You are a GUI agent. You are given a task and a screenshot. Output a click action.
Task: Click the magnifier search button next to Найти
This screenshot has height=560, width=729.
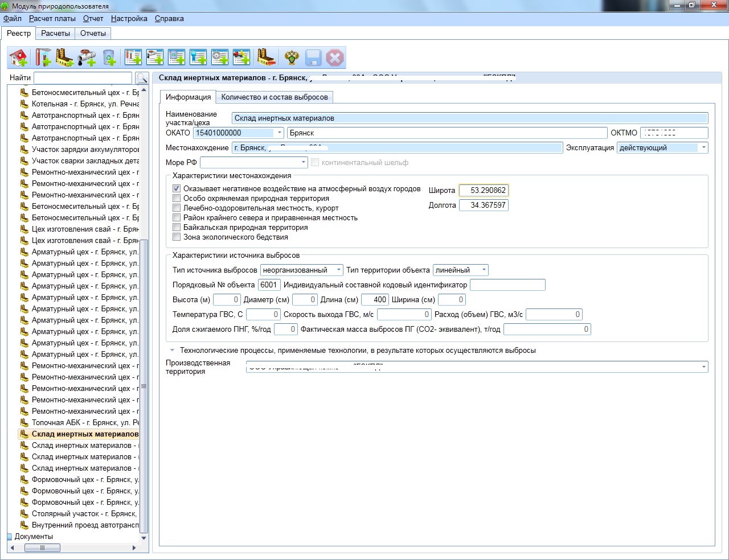pos(142,78)
